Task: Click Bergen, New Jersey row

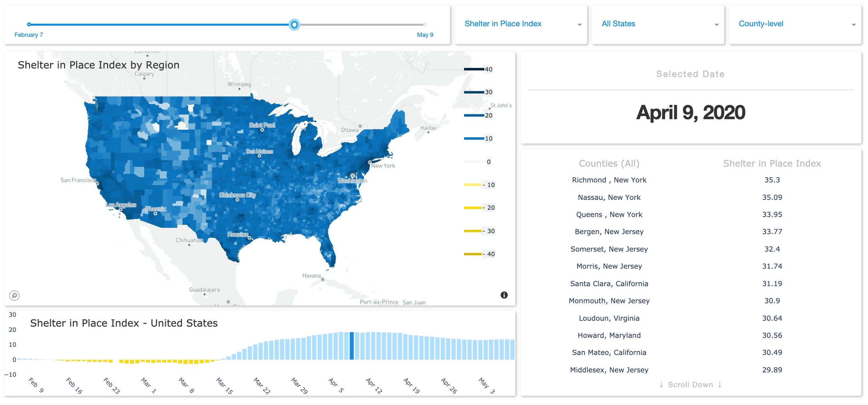Action: 690,231
